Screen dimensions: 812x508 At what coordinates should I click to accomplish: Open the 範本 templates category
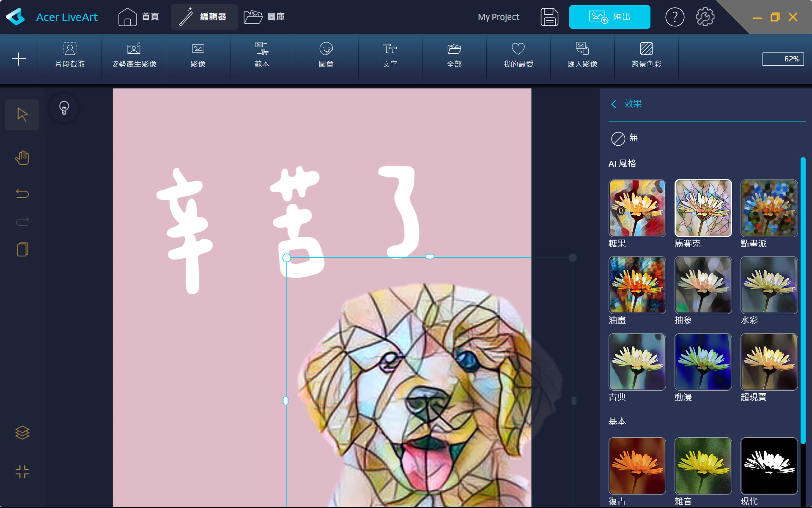[x=262, y=55]
